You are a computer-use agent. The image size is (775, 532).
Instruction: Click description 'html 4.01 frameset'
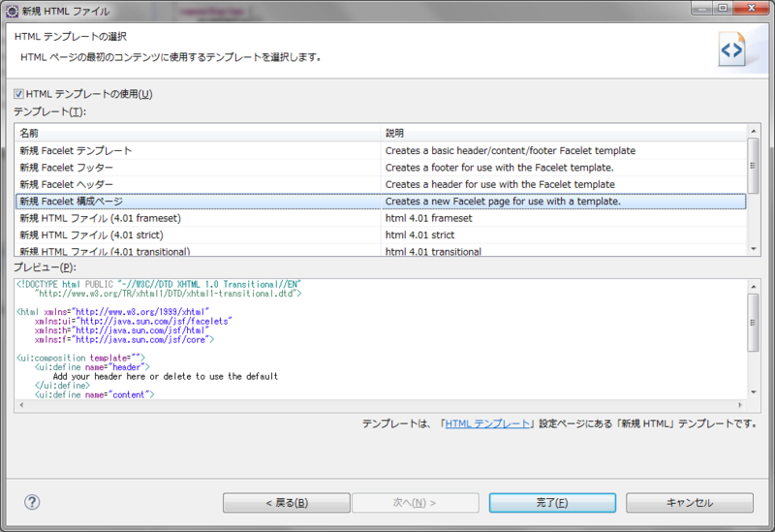[428, 218]
